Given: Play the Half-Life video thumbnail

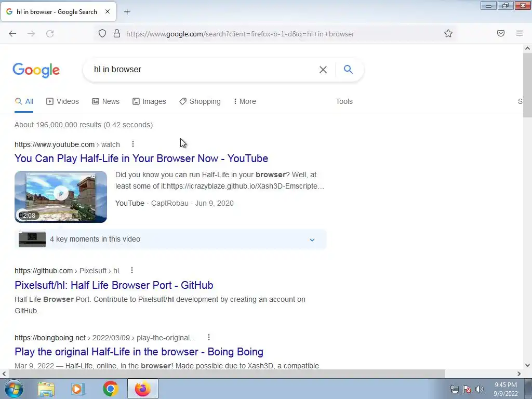Looking at the screenshot, I should (61, 197).
